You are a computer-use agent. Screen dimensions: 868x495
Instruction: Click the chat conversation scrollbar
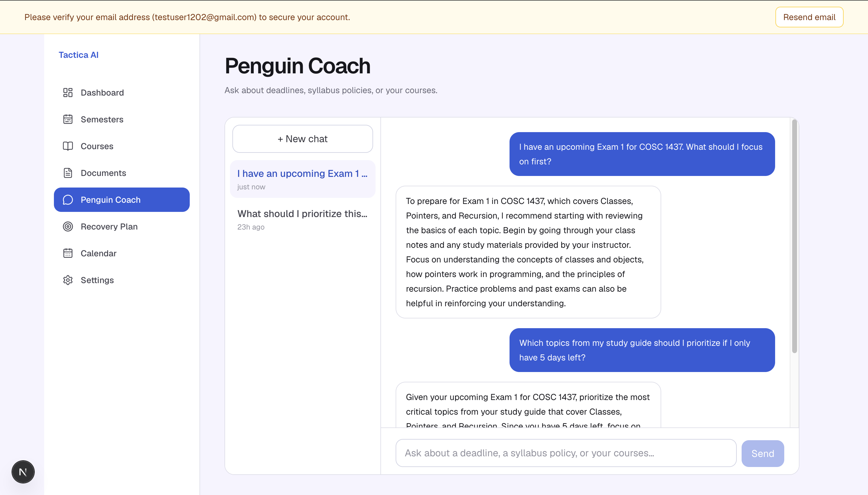coord(794,236)
